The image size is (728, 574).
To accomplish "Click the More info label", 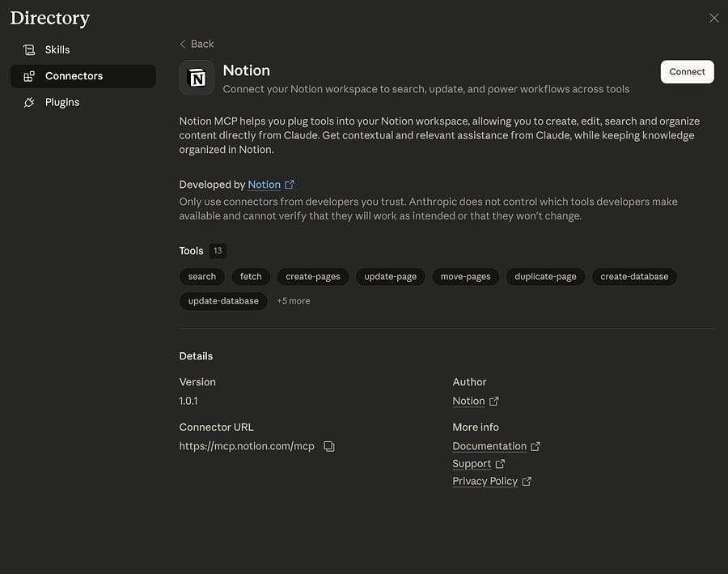I will click(476, 427).
